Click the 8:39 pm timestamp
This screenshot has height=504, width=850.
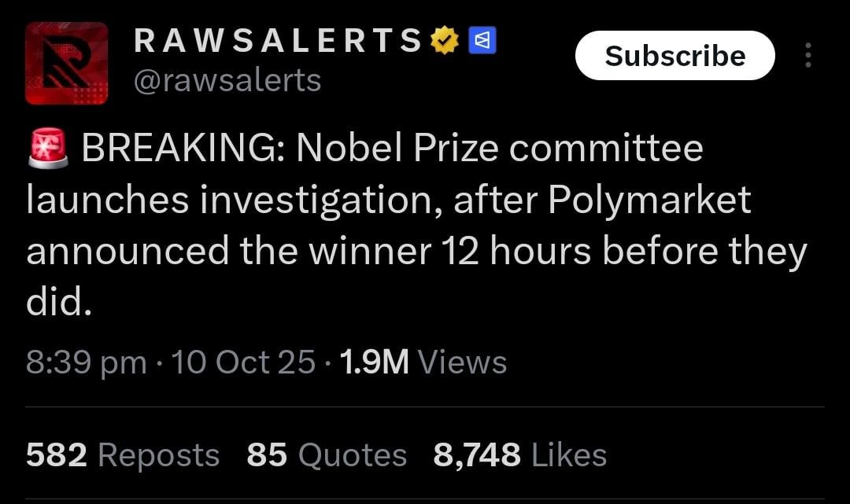[86, 362]
